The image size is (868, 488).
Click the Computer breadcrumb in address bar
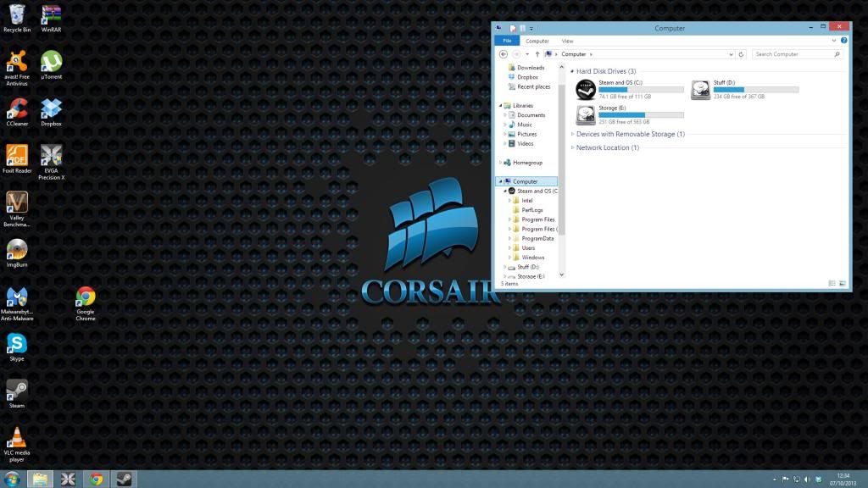click(x=574, y=54)
